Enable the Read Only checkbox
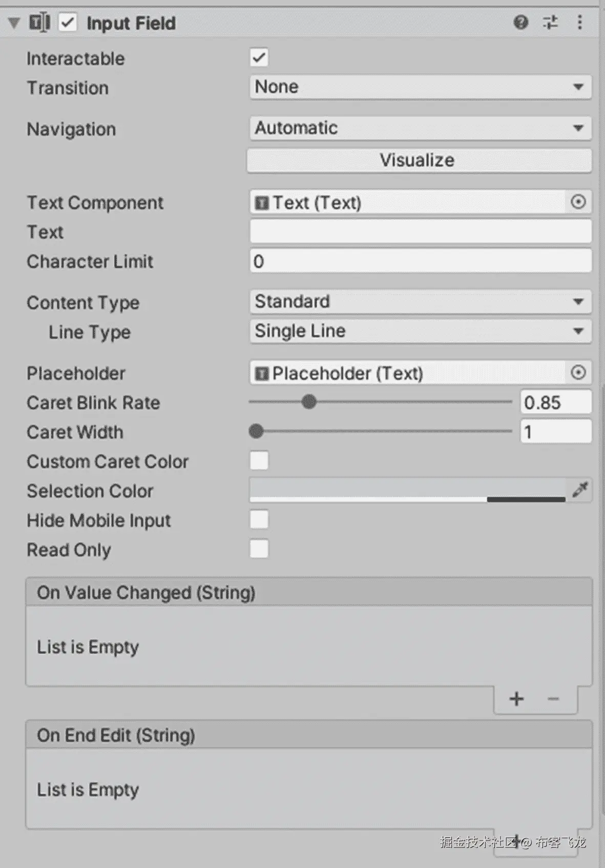Viewport: 605px width, 868px height. (259, 549)
